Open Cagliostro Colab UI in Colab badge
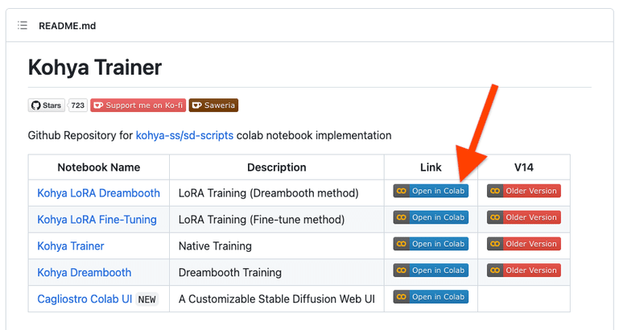The image size is (644, 330). tap(431, 297)
